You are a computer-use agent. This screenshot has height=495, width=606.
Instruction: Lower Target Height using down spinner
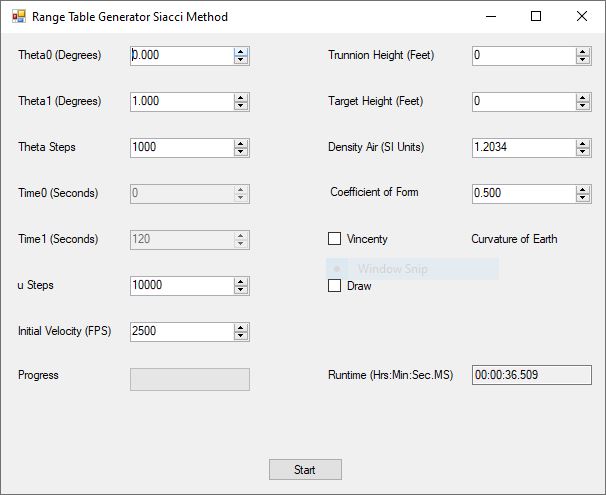point(583,106)
